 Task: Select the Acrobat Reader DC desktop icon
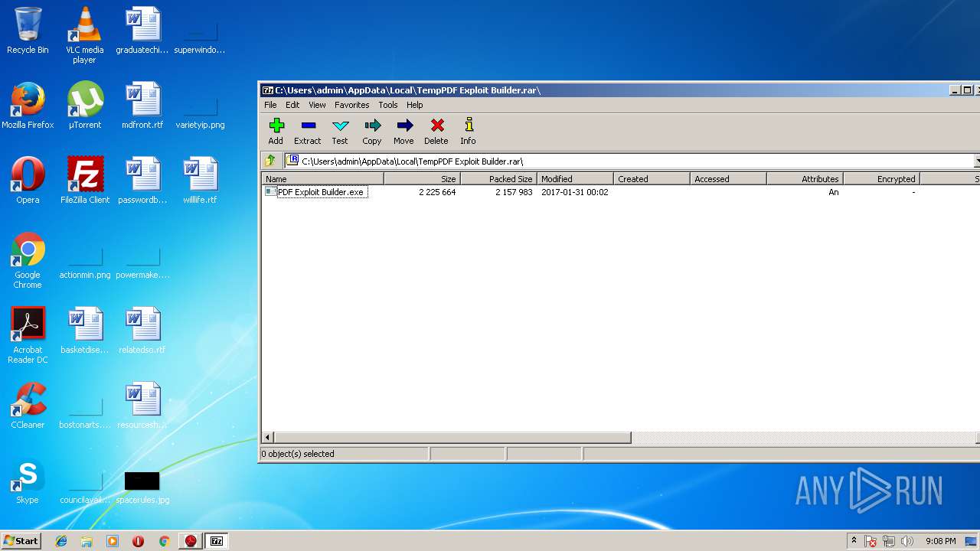point(28,335)
